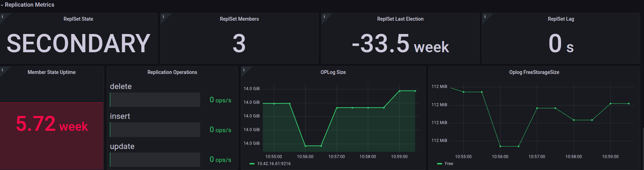The image size is (644, 170).
Task: Collapse the Replication Metrics row chevron
Action: [x=2, y=5]
